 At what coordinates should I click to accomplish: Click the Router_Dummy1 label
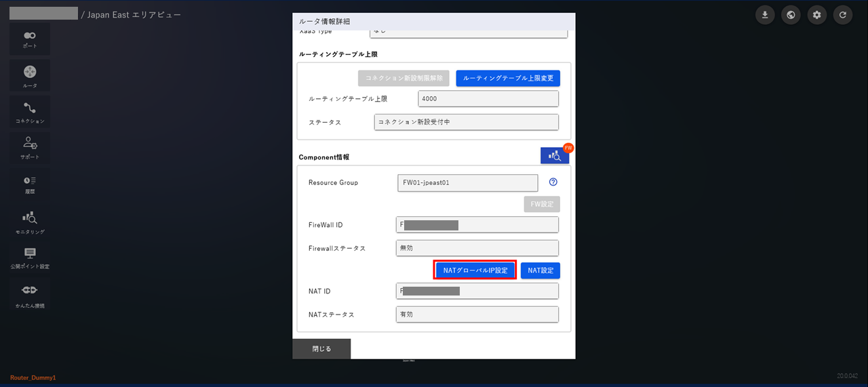(x=33, y=378)
